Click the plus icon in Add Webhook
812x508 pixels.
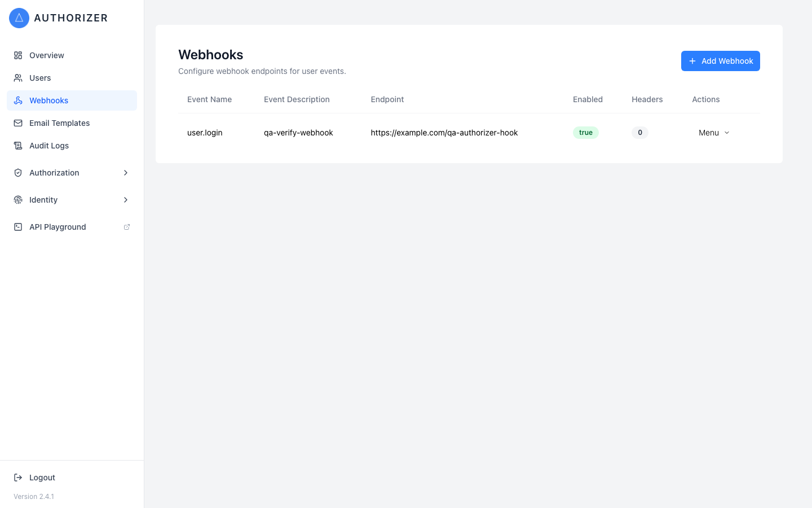click(692, 61)
